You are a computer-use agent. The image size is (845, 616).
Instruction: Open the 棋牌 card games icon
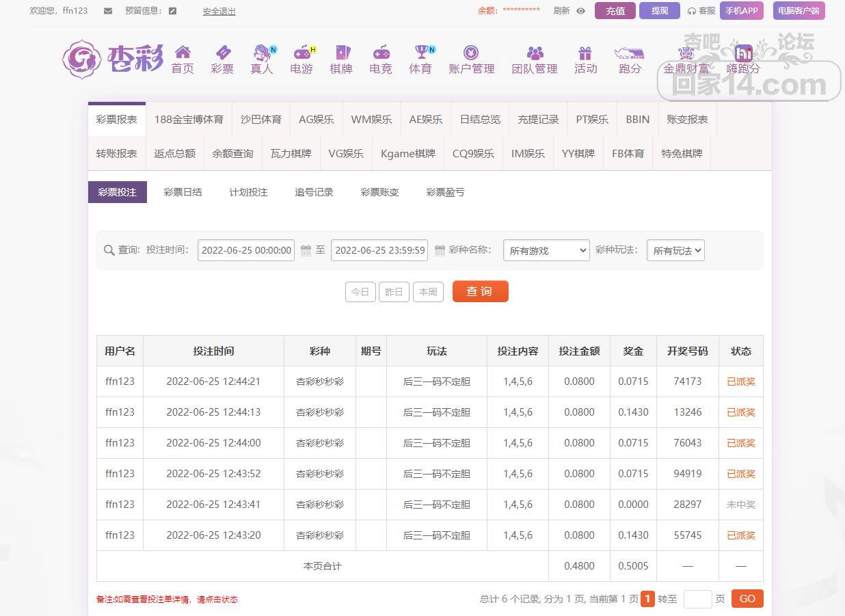point(341,53)
